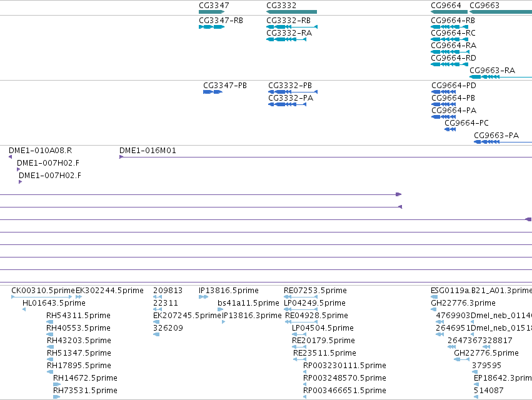The width and height of the screenshot is (532, 400).
Task: Click the CG3347 gene label
Action: pos(214,6)
